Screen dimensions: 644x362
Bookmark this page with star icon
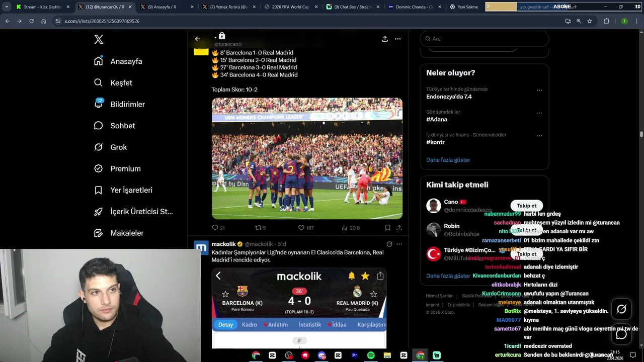(590, 21)
